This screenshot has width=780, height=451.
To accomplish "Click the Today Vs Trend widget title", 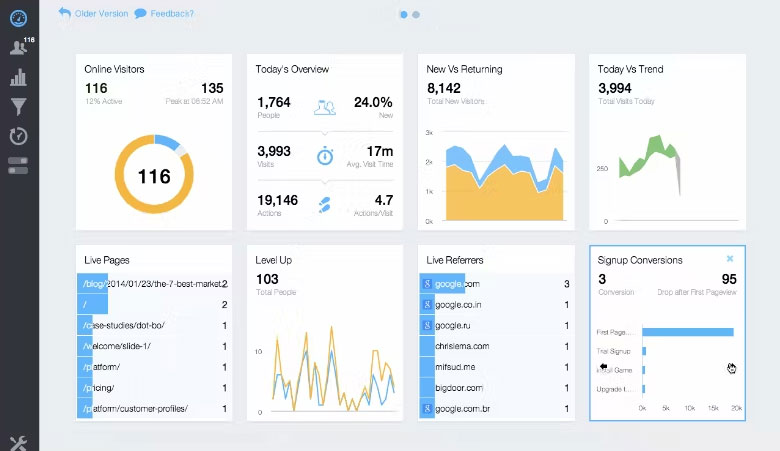I will pyautogui.click(x=630, y=69).
